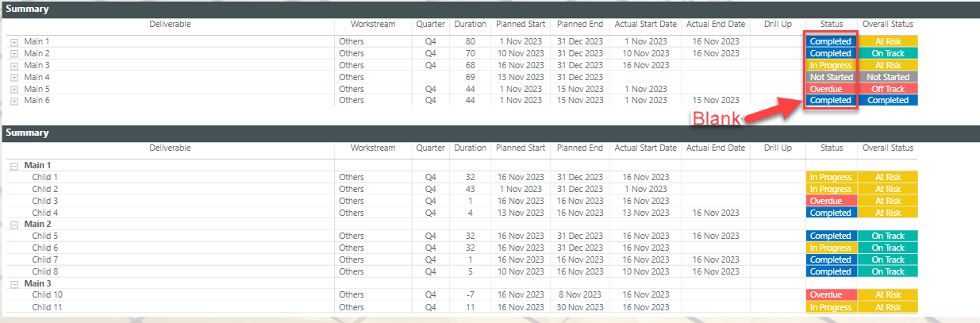Collapse the Main 2 group in bottom table

(14, 224)
